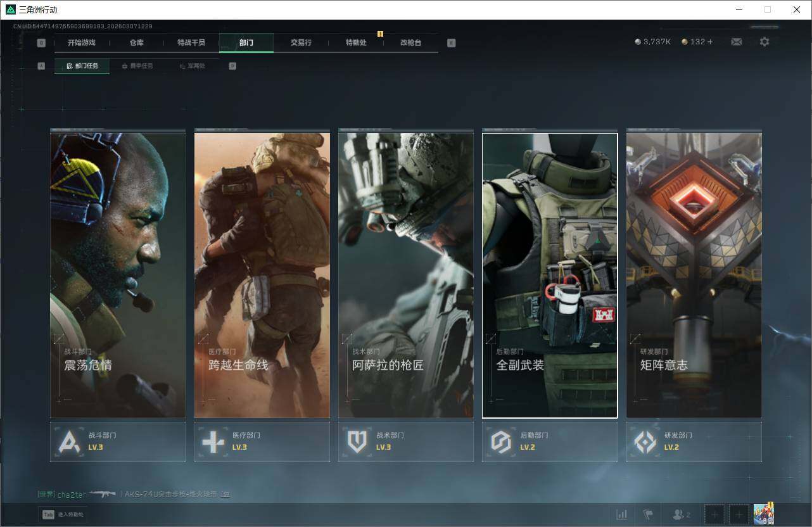Open the 跨越生命线 medical mission card

pyautogui.click(x=262, y=275)
